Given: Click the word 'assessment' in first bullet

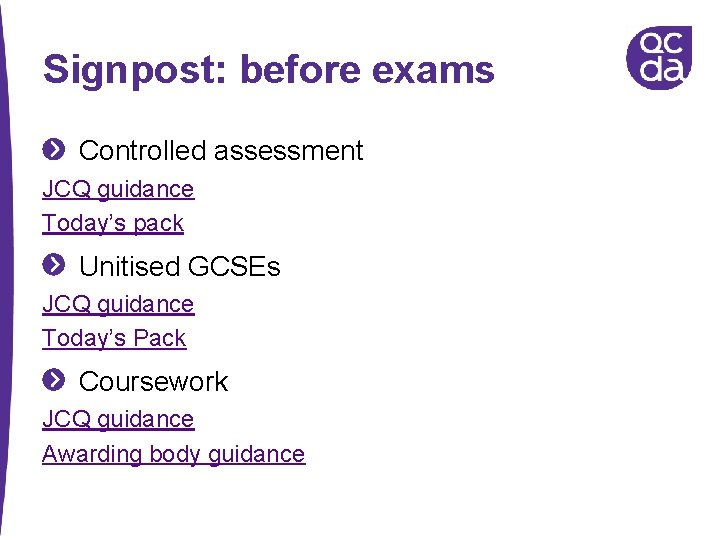Looking at the screenshot, I should (289, 152).
